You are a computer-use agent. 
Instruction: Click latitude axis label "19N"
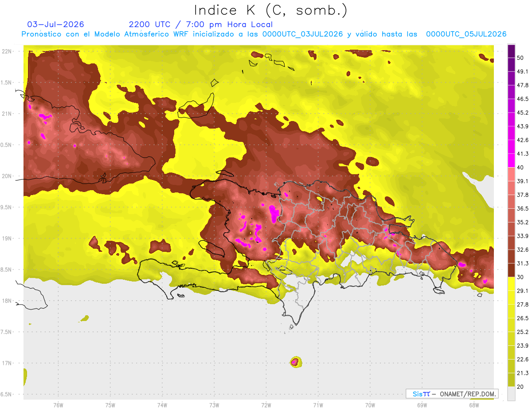7,239
